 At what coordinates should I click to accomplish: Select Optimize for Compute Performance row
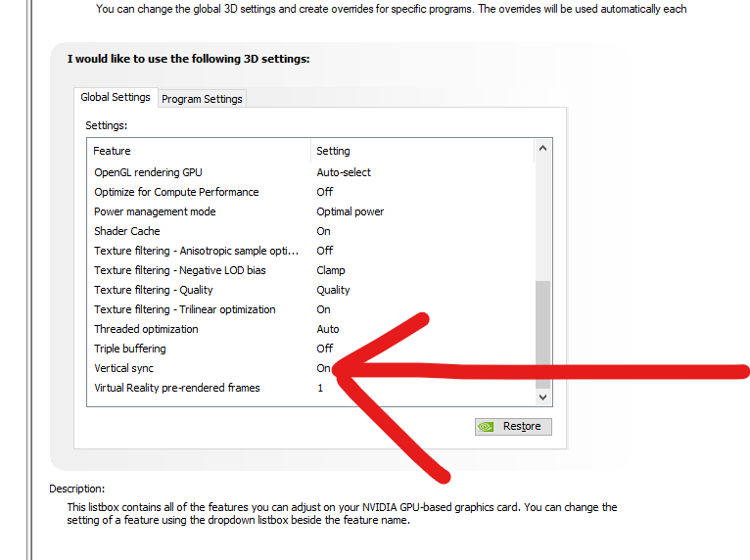(x=313, y=192)
